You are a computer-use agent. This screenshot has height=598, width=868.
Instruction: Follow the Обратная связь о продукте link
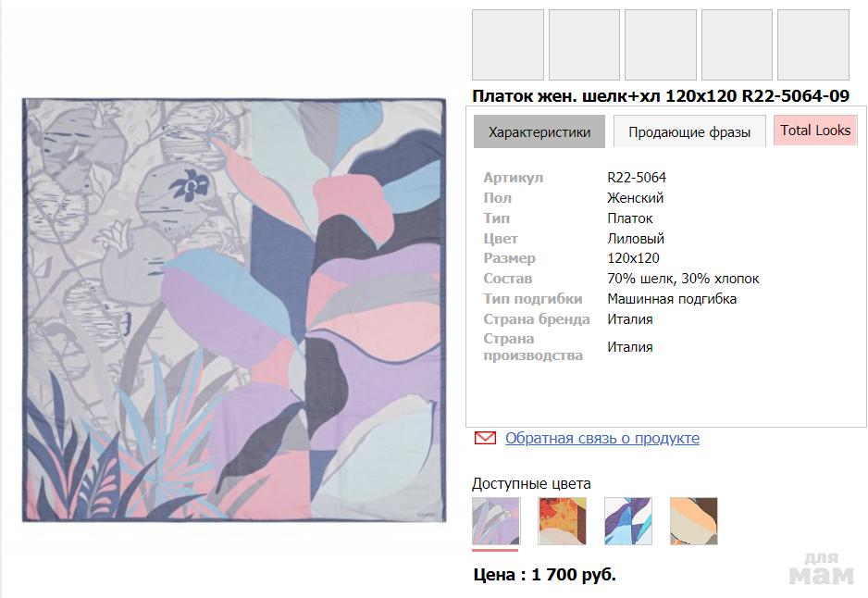point(601,438)
